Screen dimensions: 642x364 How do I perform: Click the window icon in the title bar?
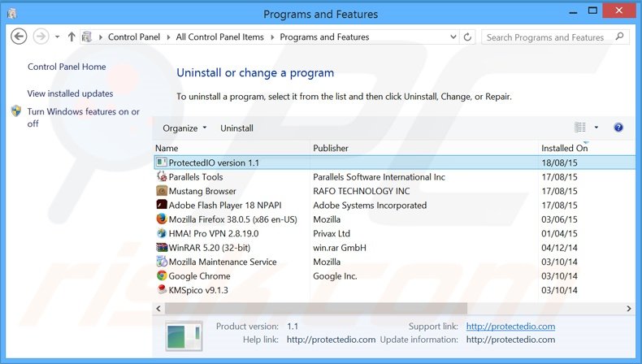tap(12, 14)
